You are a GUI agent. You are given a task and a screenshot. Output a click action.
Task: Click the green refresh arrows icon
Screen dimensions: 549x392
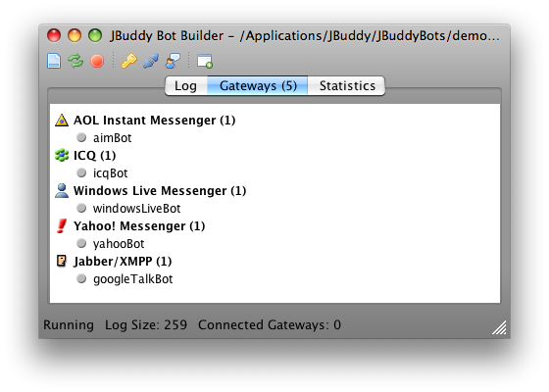point(75,61)
